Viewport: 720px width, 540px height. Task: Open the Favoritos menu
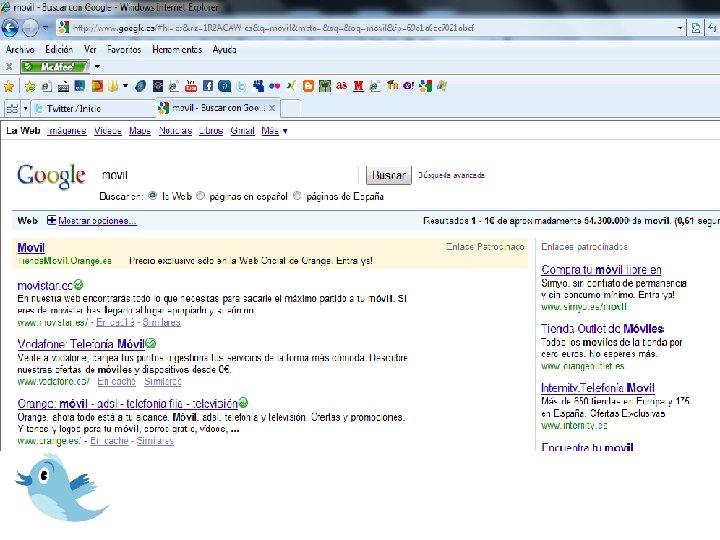tap(124, 49)
